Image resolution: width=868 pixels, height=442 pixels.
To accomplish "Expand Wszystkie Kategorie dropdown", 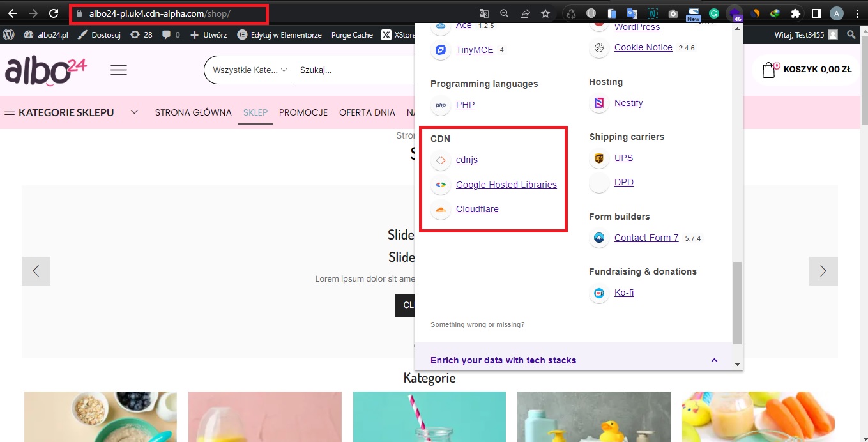I will click(250, 70).
